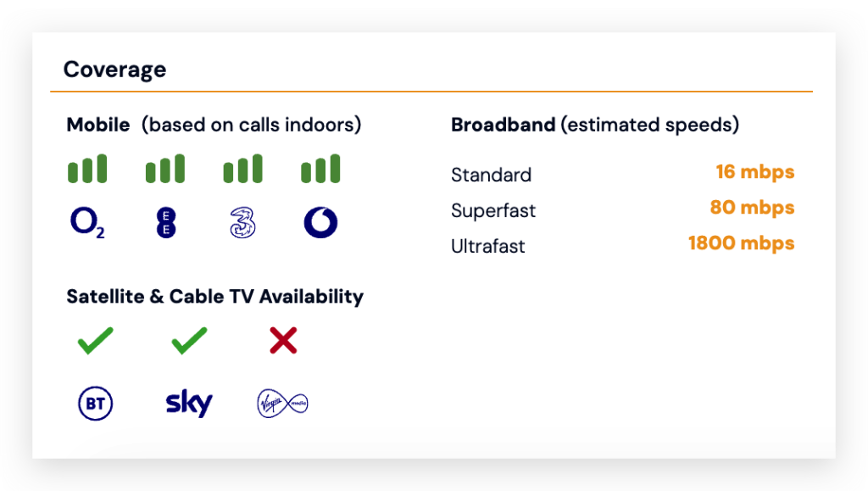The height and width of the screenshot is (491, 868).
Task: Click the EE network logo
Action: pos(166,222)
